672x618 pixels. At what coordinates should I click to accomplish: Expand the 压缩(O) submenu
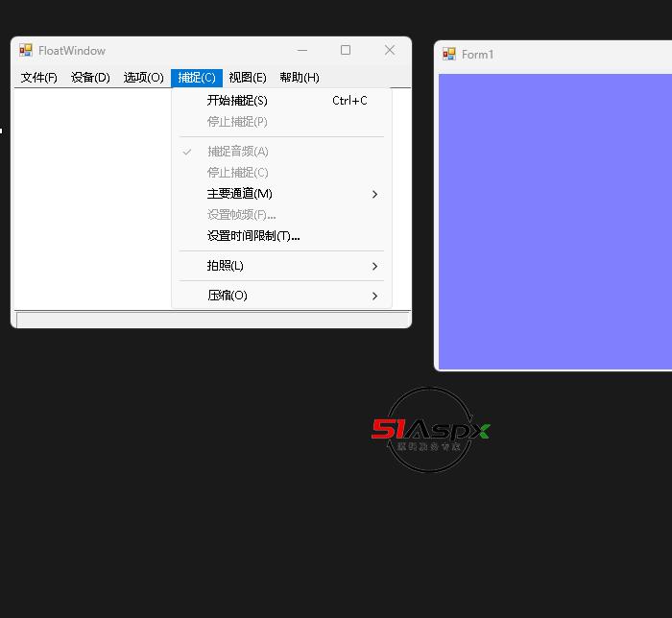(x=281, y=296)
